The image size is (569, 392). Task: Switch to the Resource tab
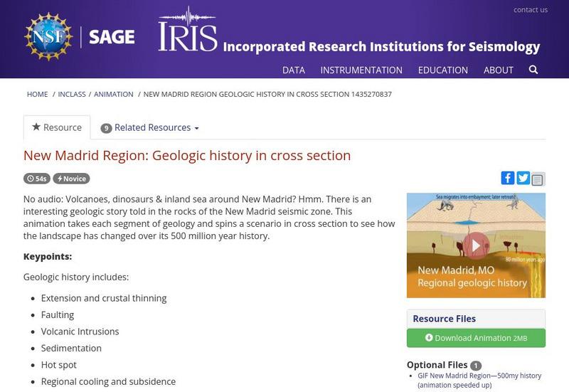point(57,128)
